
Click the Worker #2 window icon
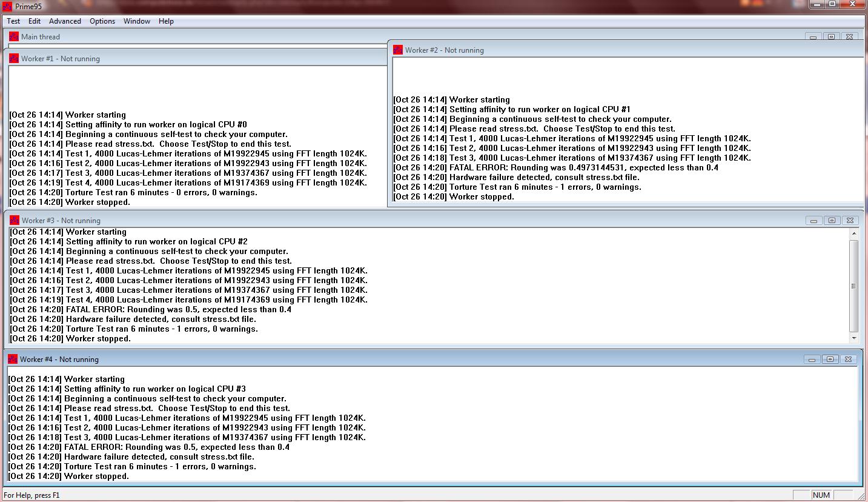point(398,50)
